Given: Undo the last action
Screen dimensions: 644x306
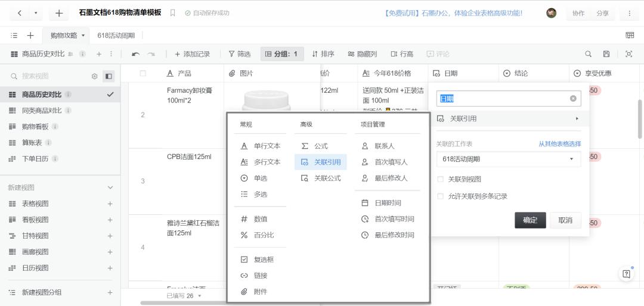Looking at the screenshot, I should [x=135, y=54].
